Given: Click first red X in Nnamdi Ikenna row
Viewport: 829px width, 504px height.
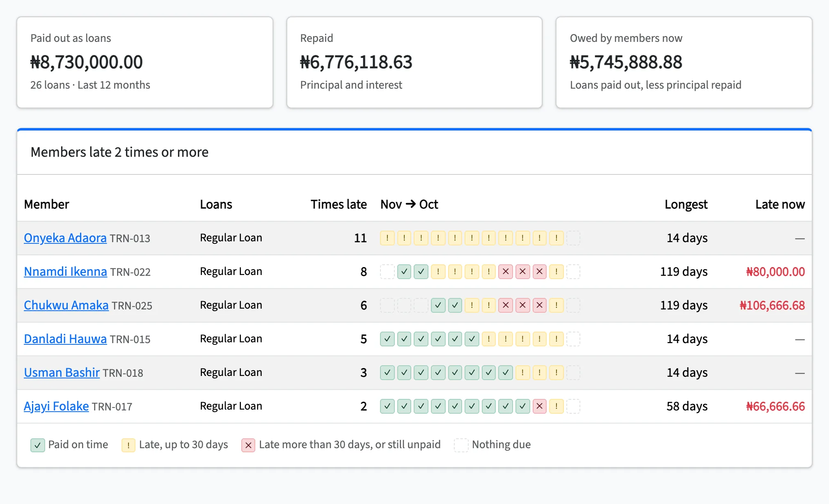Looking at the screenshot, I should [x=506, y=272].
